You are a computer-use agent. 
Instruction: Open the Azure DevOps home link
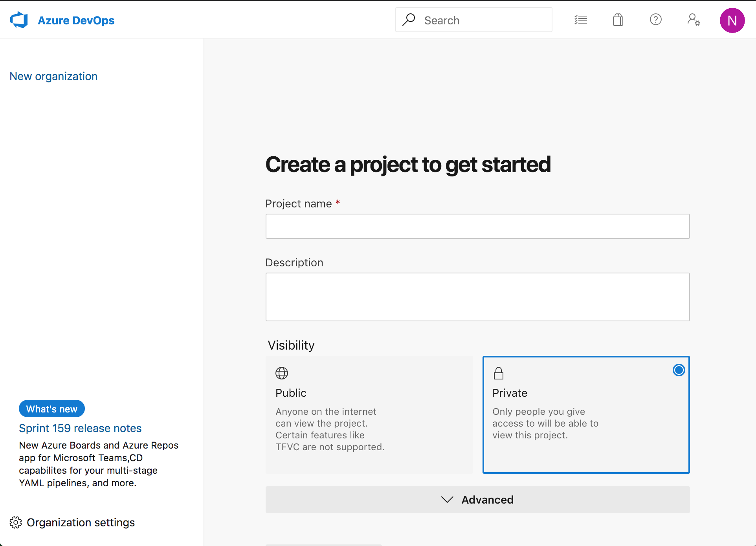click(x=76, y=20)
